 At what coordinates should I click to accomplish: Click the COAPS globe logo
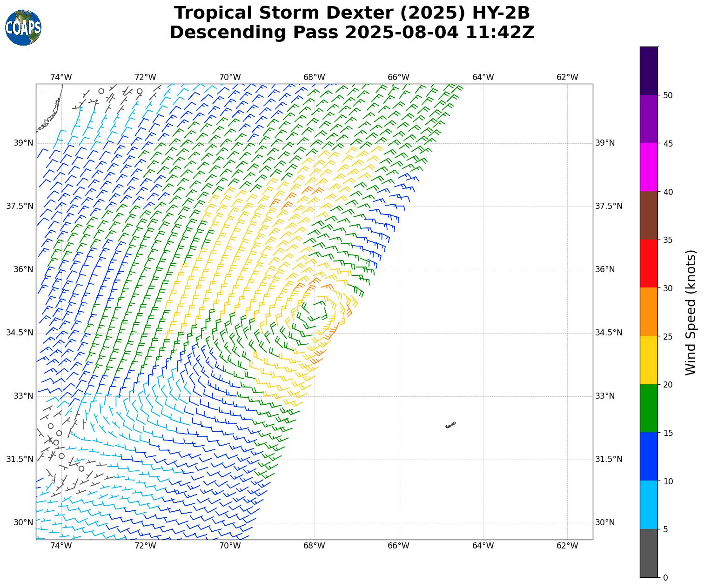pyautogui.click(x=23, y=28)
